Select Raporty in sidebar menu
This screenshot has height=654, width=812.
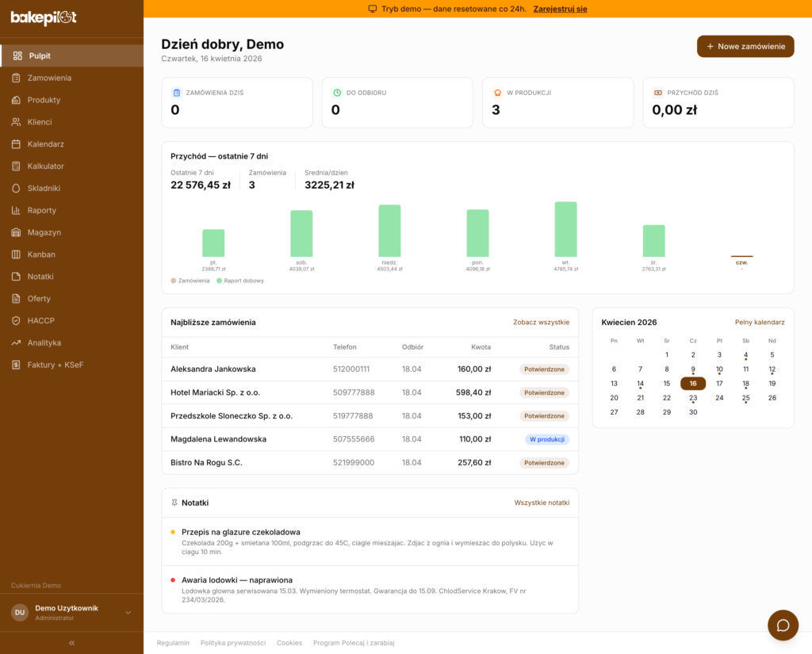click(71, 210)
